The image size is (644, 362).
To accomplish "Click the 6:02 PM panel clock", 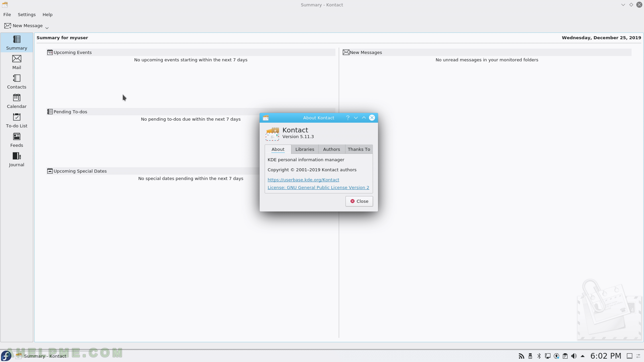I will coord(606,356).
